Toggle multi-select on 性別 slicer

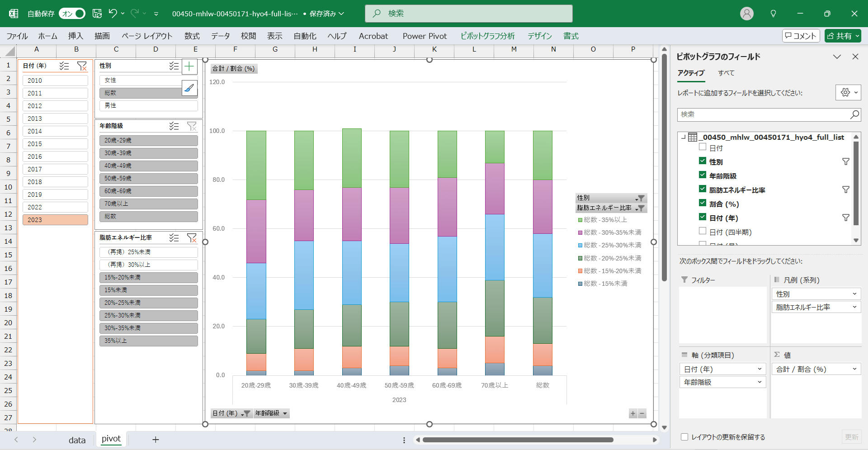(174, 66)
